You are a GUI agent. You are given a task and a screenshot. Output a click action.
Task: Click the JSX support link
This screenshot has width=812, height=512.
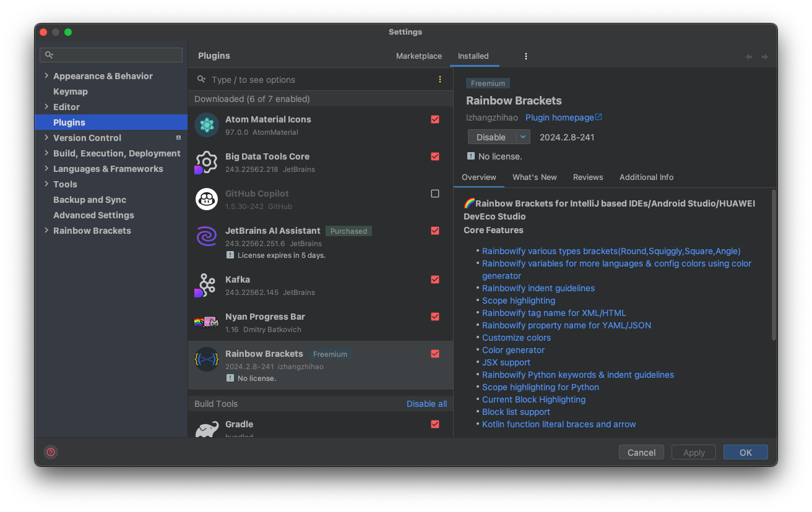pyautogui.click(x=506, y=362)
